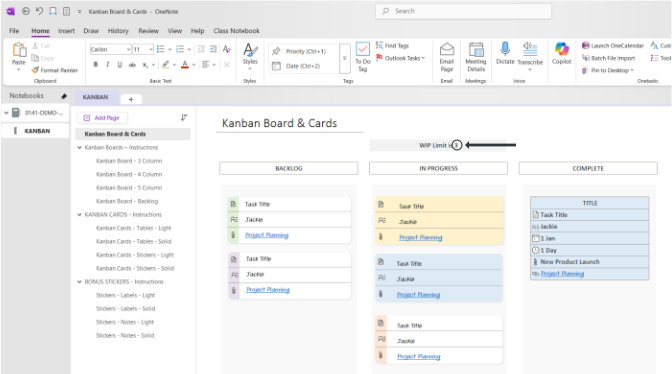
Task: Start Dictate with the microphone icon
Action: [x=505, y=49]
